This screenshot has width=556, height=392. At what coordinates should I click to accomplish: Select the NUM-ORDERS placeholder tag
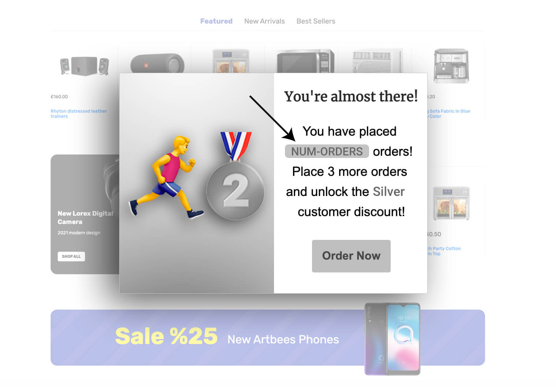(327, 151)
